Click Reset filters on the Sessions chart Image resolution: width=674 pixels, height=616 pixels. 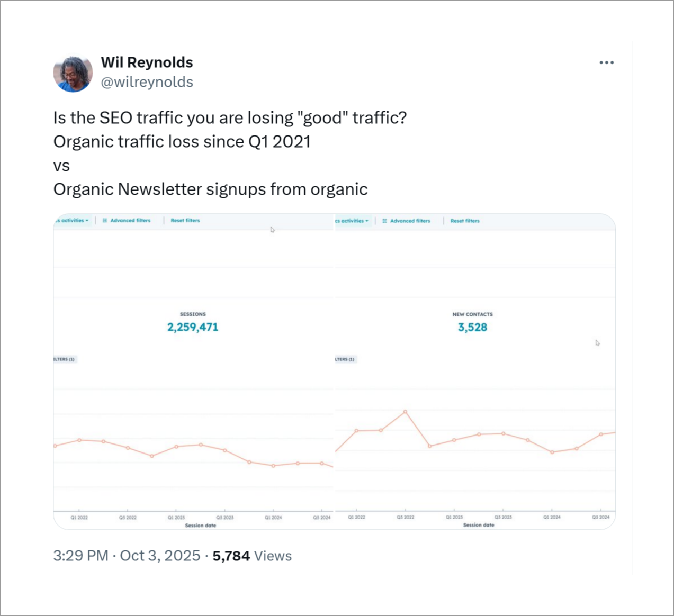pyautogui.click(x=184, y=220)
